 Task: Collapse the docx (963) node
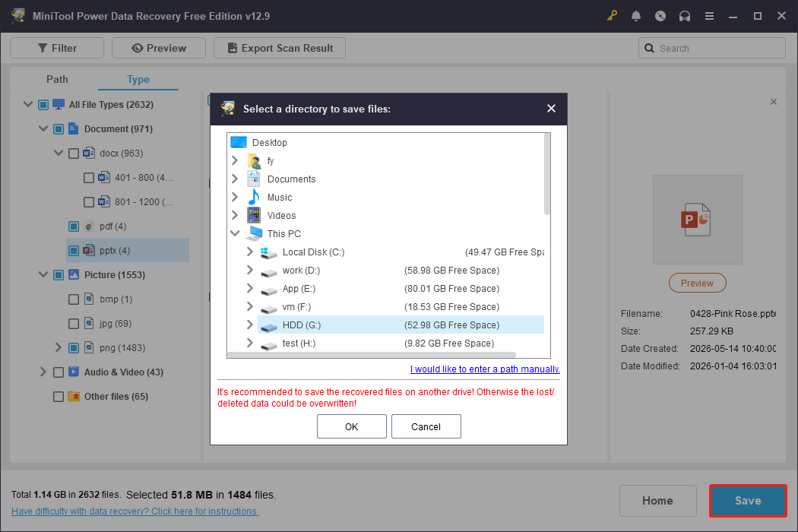point(59,153)
